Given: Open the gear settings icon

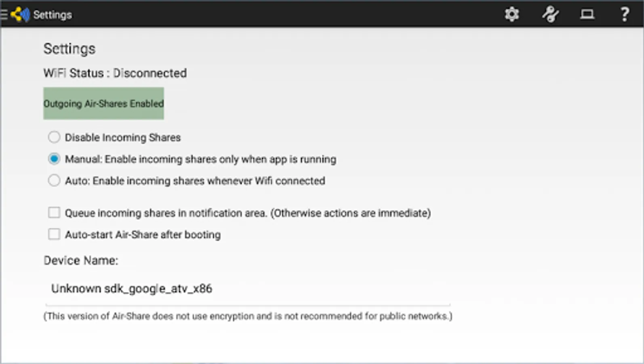Looking at the screenshot, I should coord(511,15).
